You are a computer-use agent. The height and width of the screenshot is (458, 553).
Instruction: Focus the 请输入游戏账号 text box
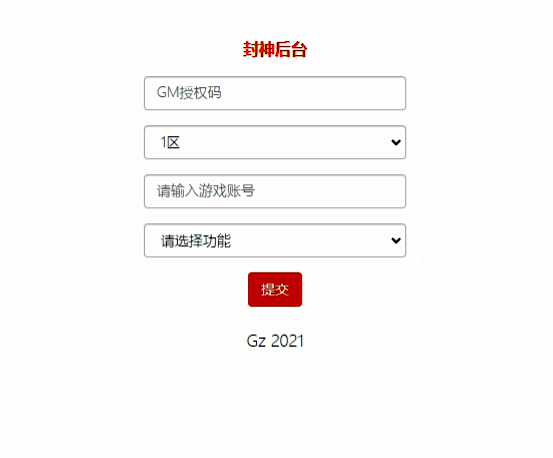(x=275, y=191)
